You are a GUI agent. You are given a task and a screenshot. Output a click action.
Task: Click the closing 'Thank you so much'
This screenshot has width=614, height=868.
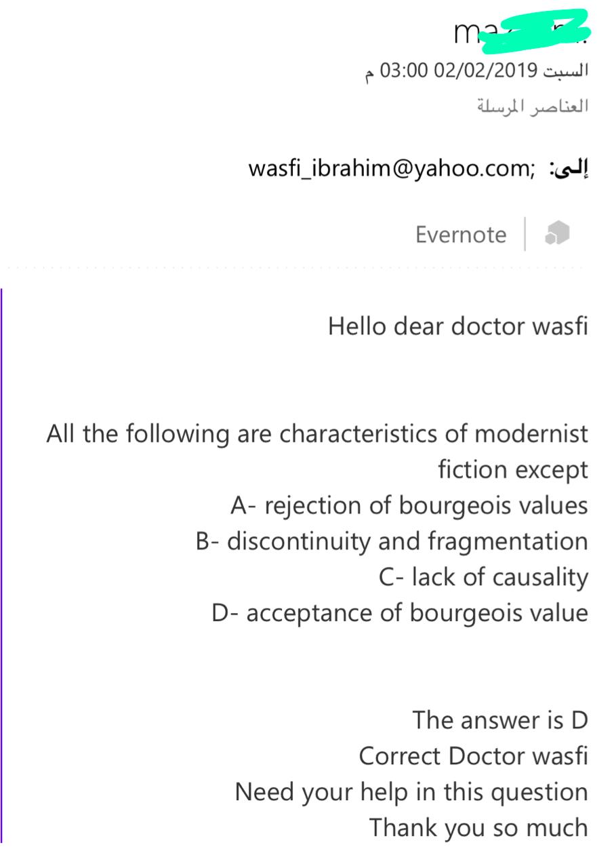pyautogui.click(x=478, y=828)
